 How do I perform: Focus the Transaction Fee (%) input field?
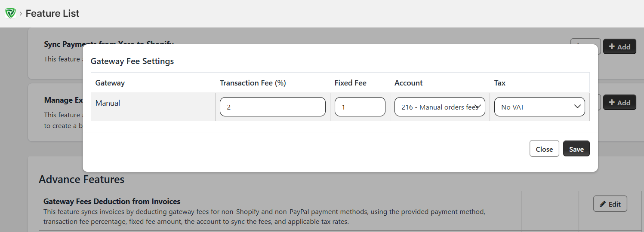pyautogui.click(x=272, y=107)
